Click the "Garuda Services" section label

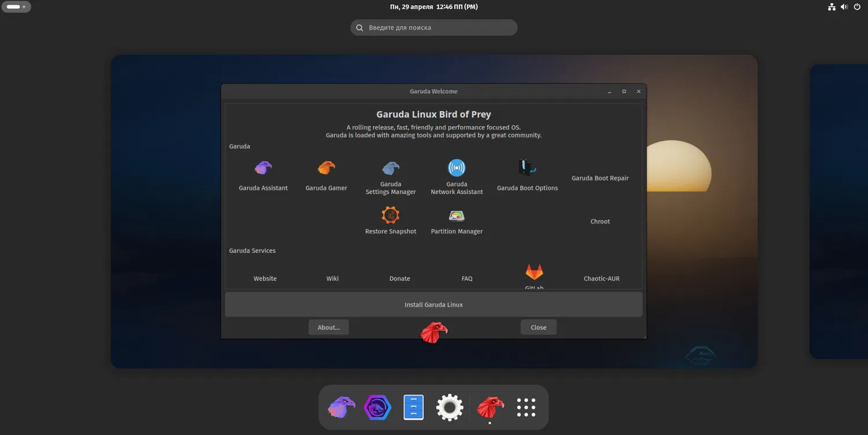click(252, 251)
